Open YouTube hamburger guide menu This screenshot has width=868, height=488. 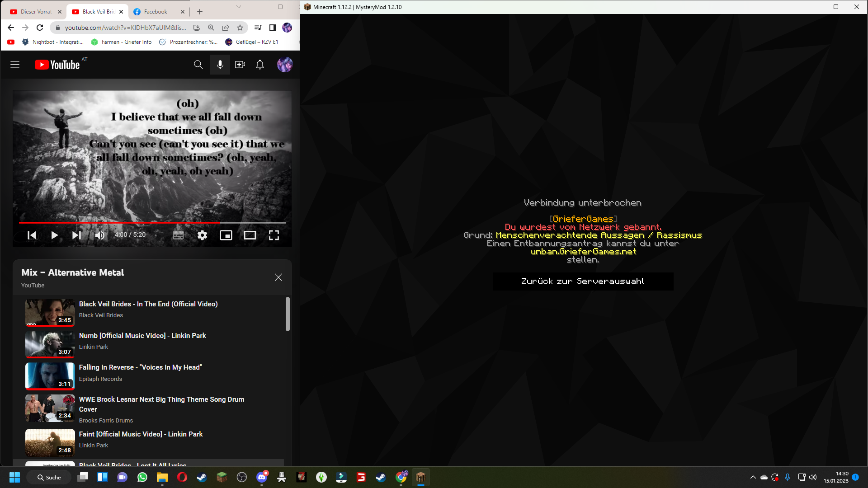pyautogui.click(x=15, y=65)
